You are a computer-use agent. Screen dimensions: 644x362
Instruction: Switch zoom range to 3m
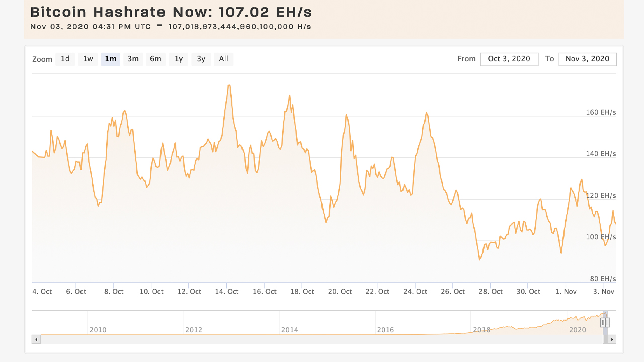[x=133, y=59]
